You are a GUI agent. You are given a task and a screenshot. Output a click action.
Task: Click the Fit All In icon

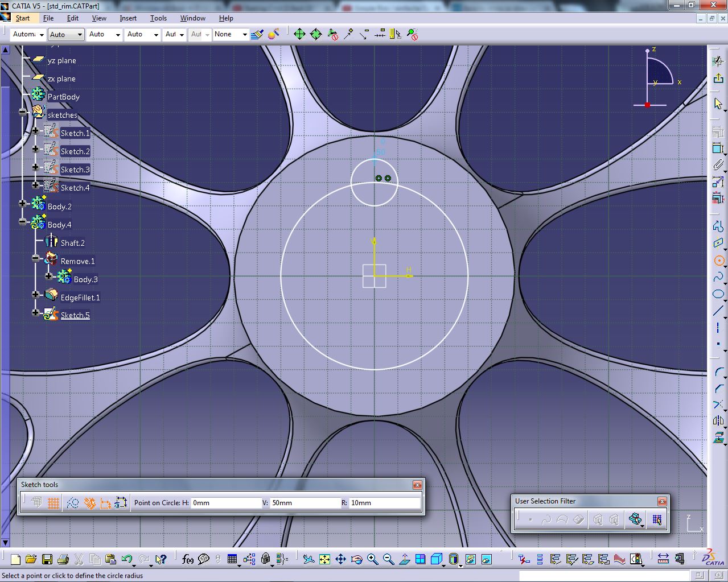click(324, 559)
